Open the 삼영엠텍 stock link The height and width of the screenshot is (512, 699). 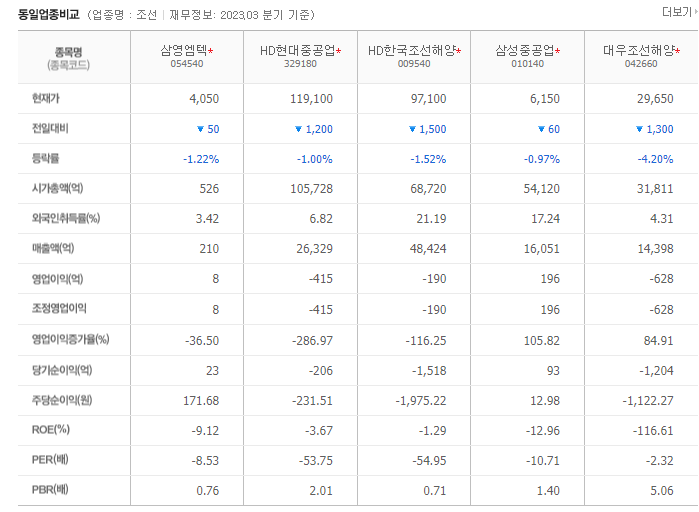tap(184, 51)
